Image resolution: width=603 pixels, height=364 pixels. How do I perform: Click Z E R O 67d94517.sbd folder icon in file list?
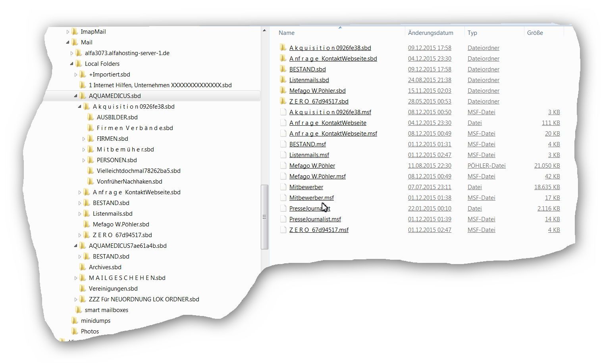[x=283, y=101]
